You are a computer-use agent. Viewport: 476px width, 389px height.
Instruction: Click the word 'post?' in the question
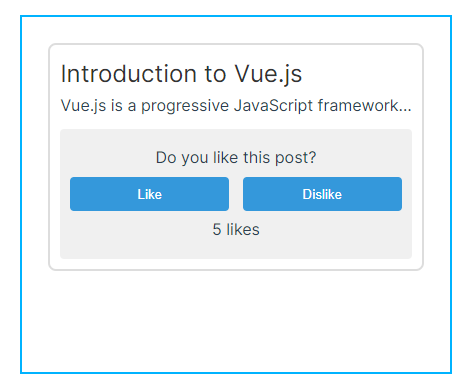(295, 158)
